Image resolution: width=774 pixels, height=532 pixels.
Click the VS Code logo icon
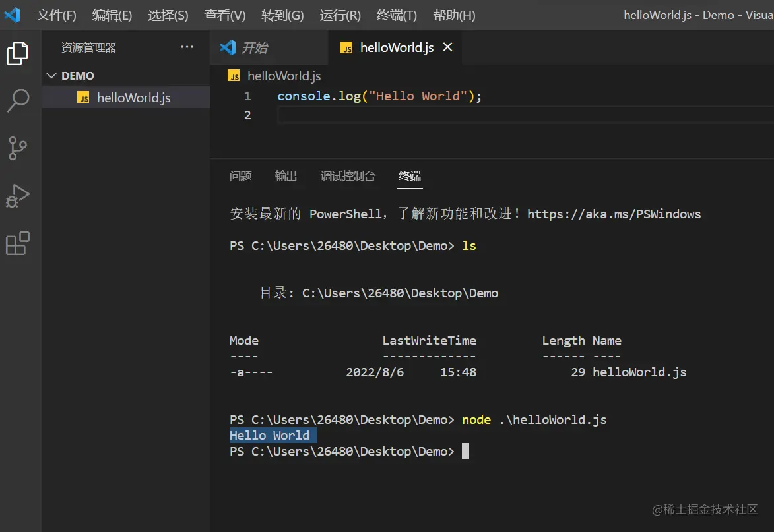(13, 15)
